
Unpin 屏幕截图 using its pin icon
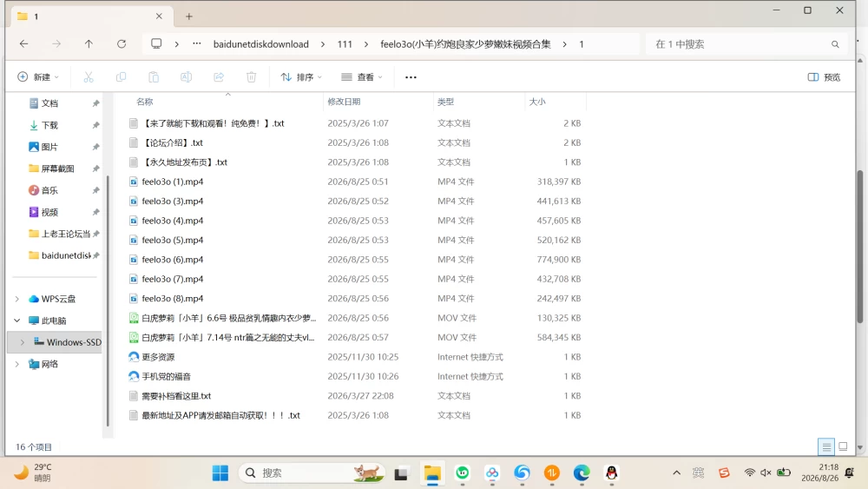[95, 169]
